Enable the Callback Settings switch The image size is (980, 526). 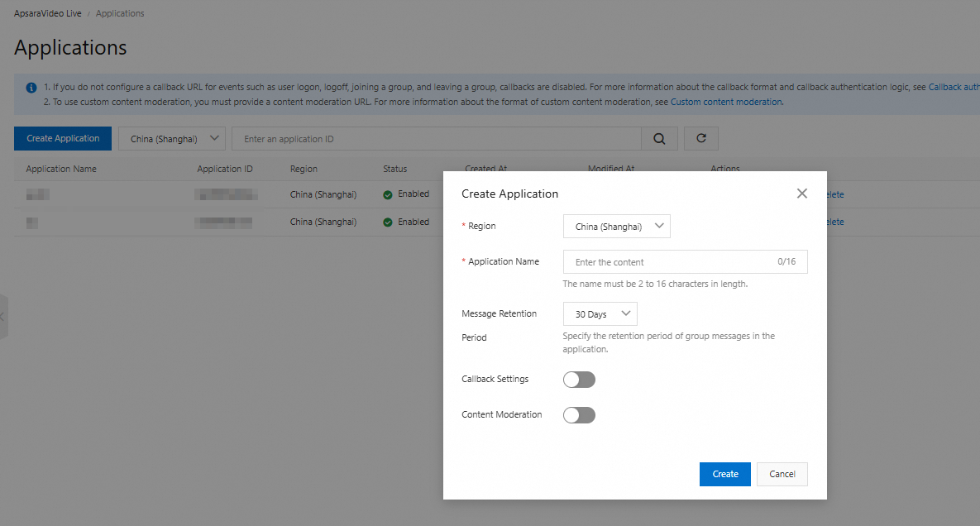tap(579, 380)
